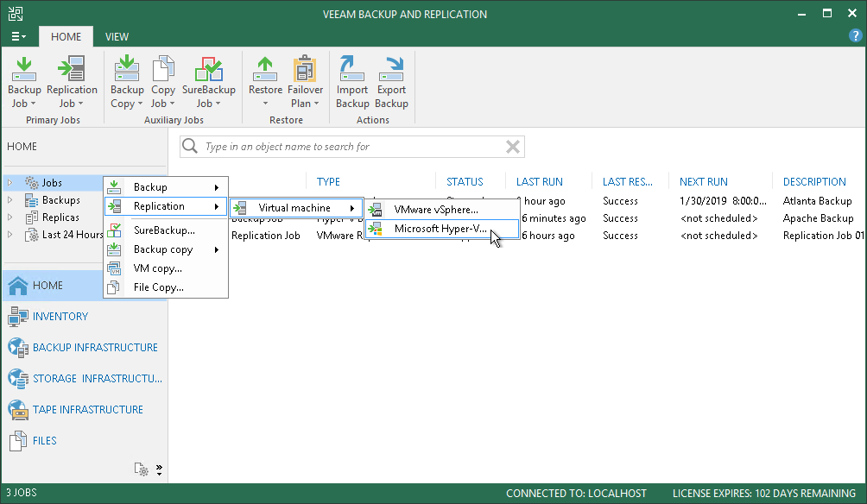Click the LICENSE EXPIRES status bar text

pyautogui.click(x=764, y=493)
